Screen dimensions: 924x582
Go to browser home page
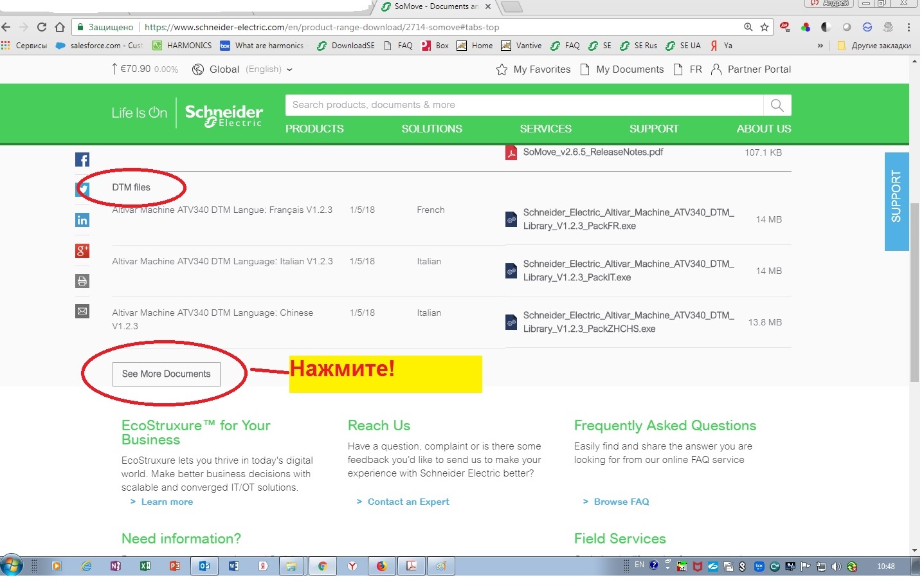pos(60,27)
